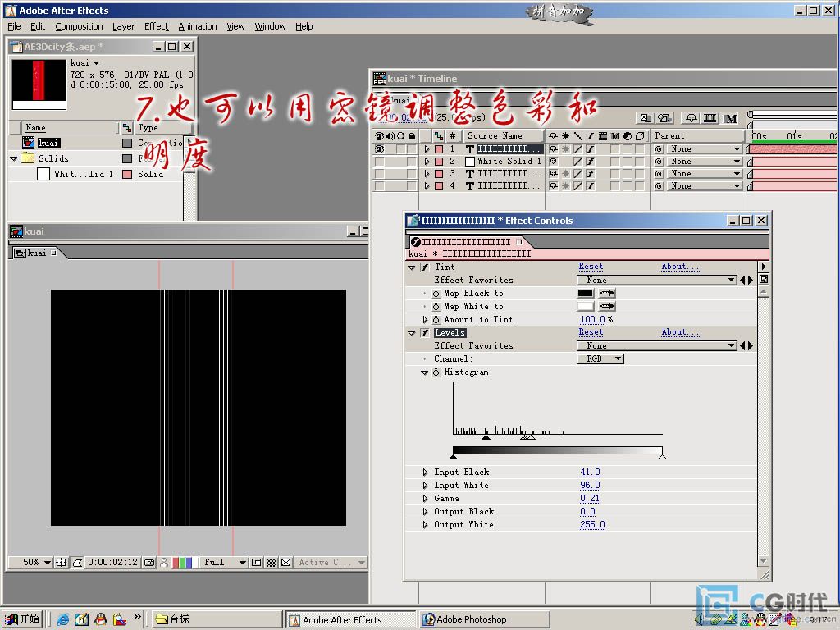
Task: Click parent pick whip for layer 1
Action: pyautogui.click(x=659, y=149)
